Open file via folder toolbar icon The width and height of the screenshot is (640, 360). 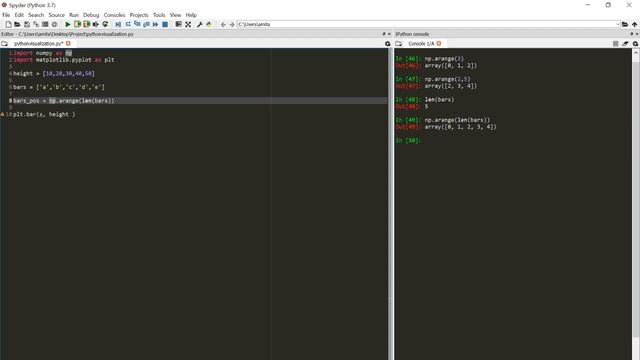[17, 24]
